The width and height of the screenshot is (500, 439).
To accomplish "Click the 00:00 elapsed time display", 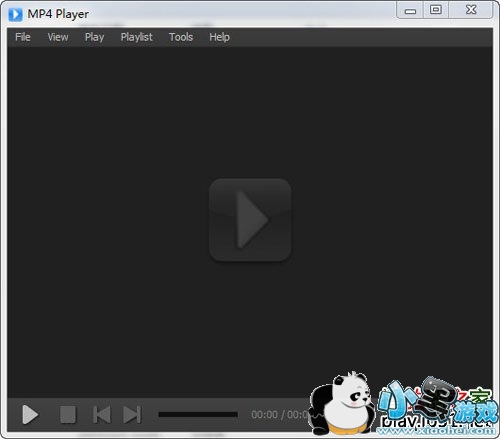I will [264, 415].
